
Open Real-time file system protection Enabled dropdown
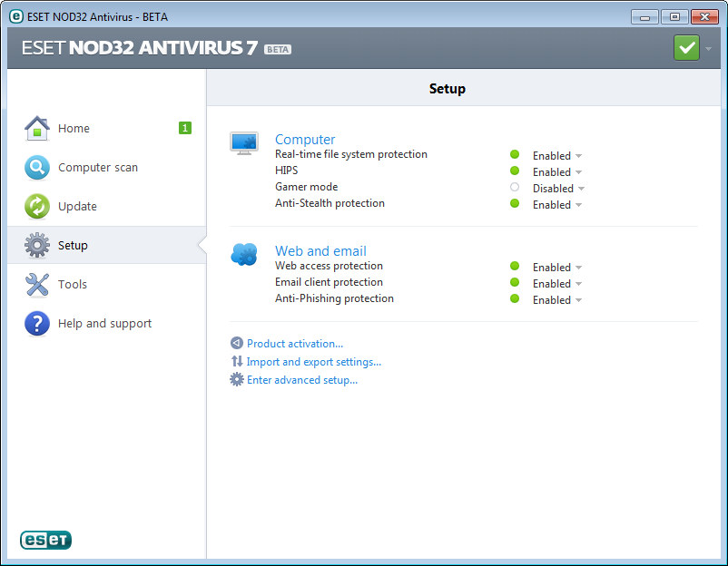click(557, 156)
